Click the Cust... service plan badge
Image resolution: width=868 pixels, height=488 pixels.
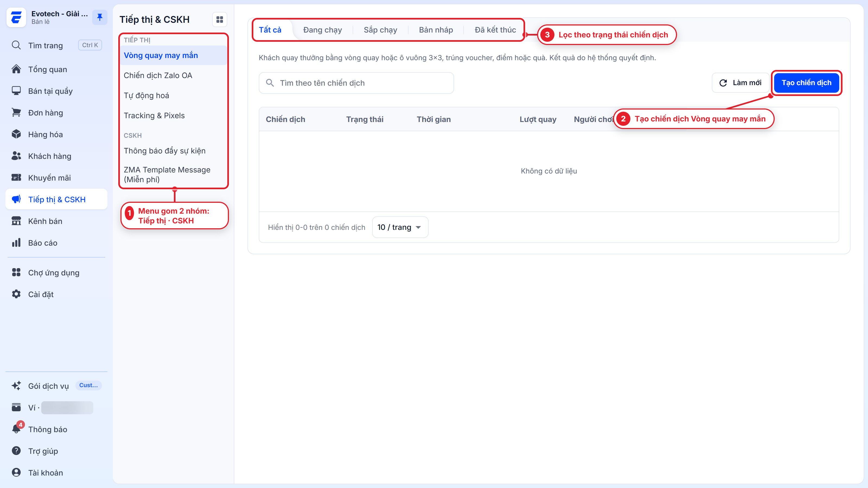pos(89,385)
